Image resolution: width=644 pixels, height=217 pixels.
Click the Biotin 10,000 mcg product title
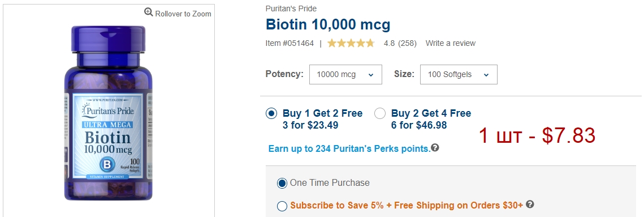click(328, 25)
